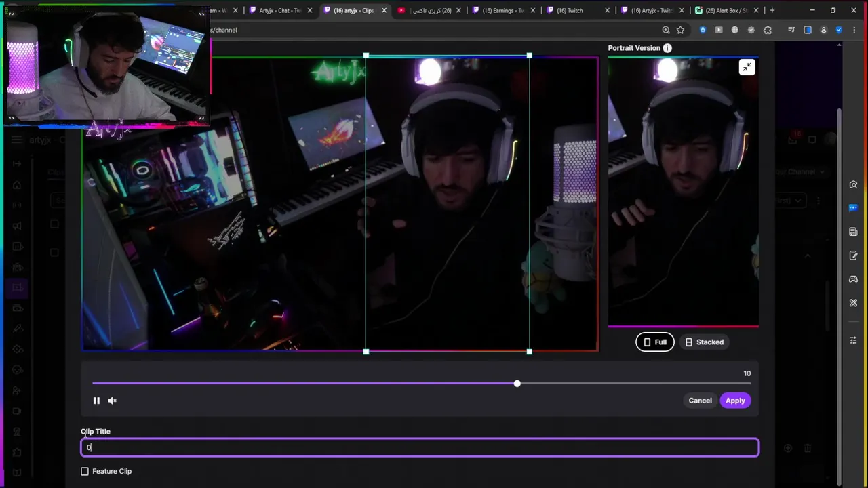Screen dimensions: 868x488
Task: Open the Portrait Version info tooltip
Action: [667, 48]
